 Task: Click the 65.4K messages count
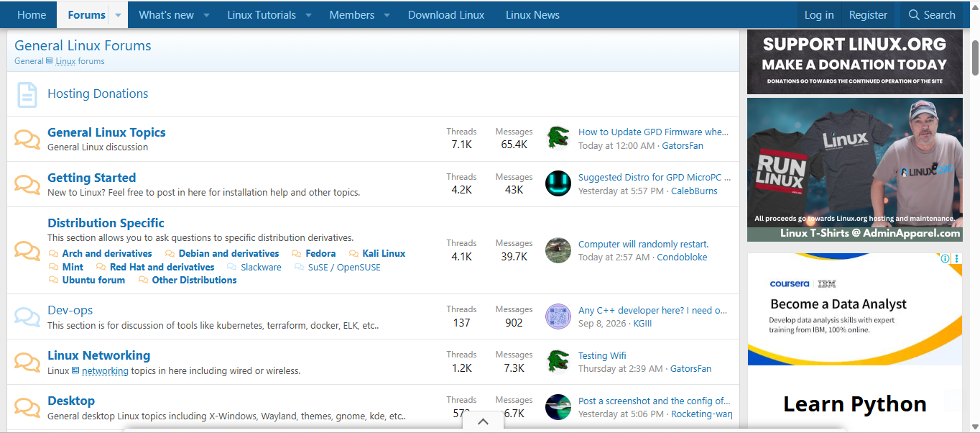point(514,145)
